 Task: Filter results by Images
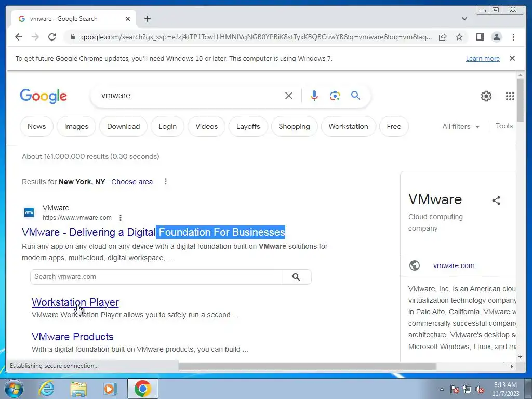(76, 126)
